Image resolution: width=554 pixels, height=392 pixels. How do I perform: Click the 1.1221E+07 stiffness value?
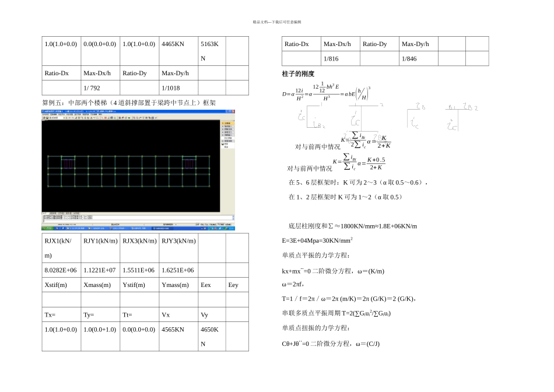click(x=100, y=270)
